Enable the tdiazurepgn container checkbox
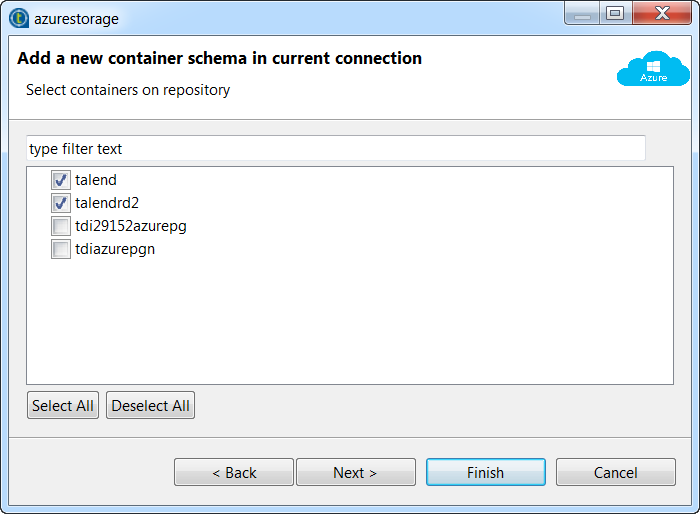This screenshot has height=514, width=700. click(61, 249)
